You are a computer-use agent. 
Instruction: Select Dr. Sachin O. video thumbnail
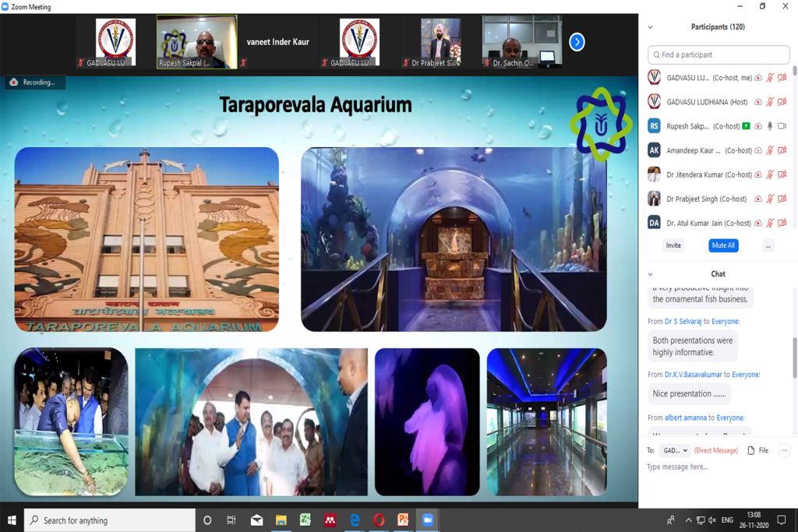point(522,42)
